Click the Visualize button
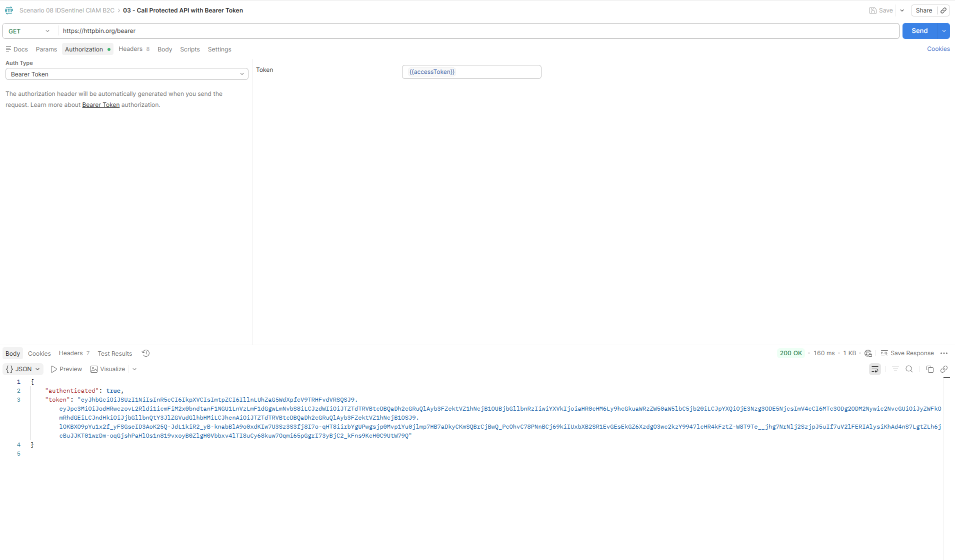 point(108,369)
